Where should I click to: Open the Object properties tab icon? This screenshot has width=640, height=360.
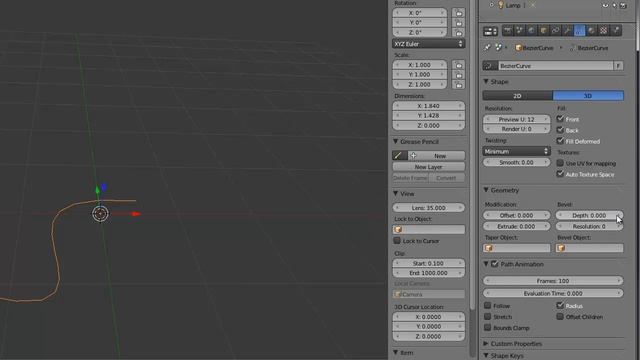coord(544,31)
